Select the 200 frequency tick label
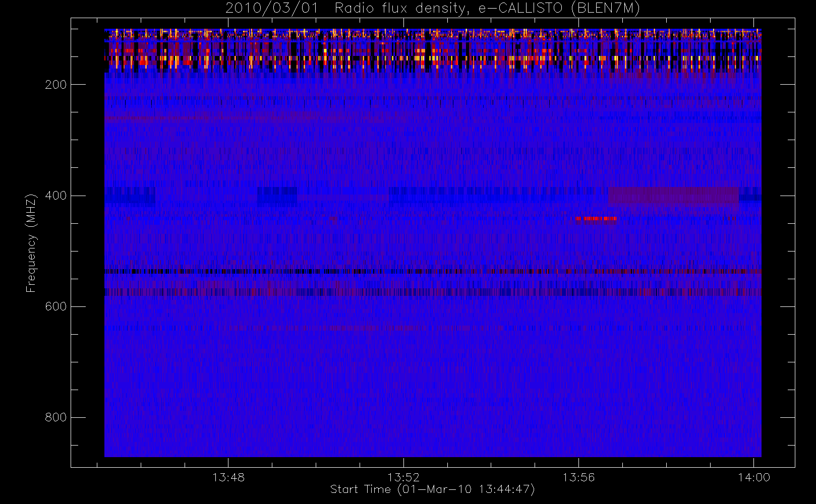Screen dimensions: 816x504 click(x=55, y=85)
